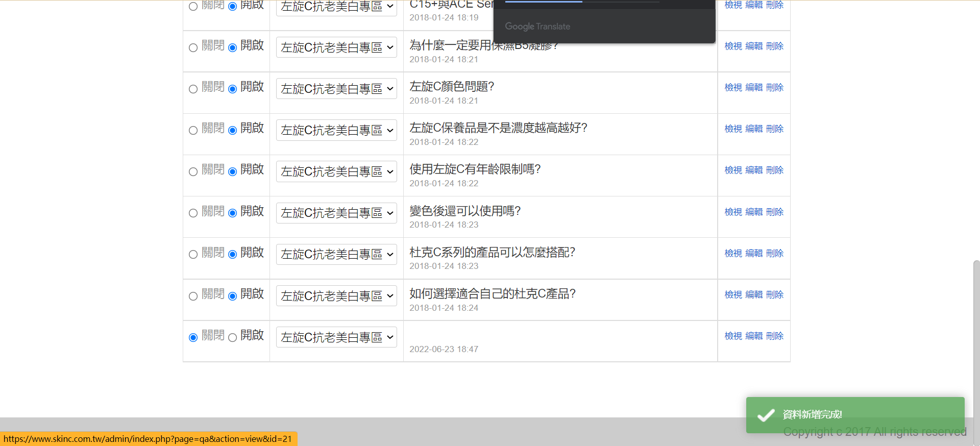The height and width of the screenshot is (446, 980).
Task: Click 刪除 for 為什麼一定要用保濕B5凝膠 row
Action: click(775, 46)
